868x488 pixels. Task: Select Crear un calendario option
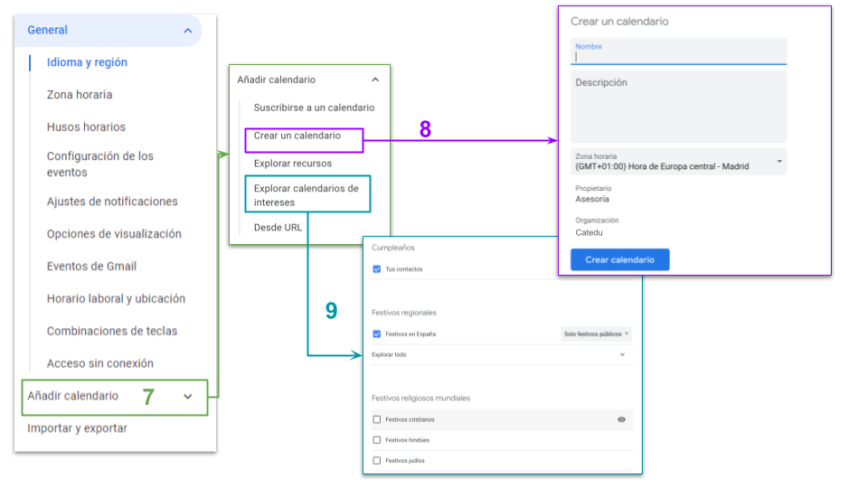click(297, 136)
